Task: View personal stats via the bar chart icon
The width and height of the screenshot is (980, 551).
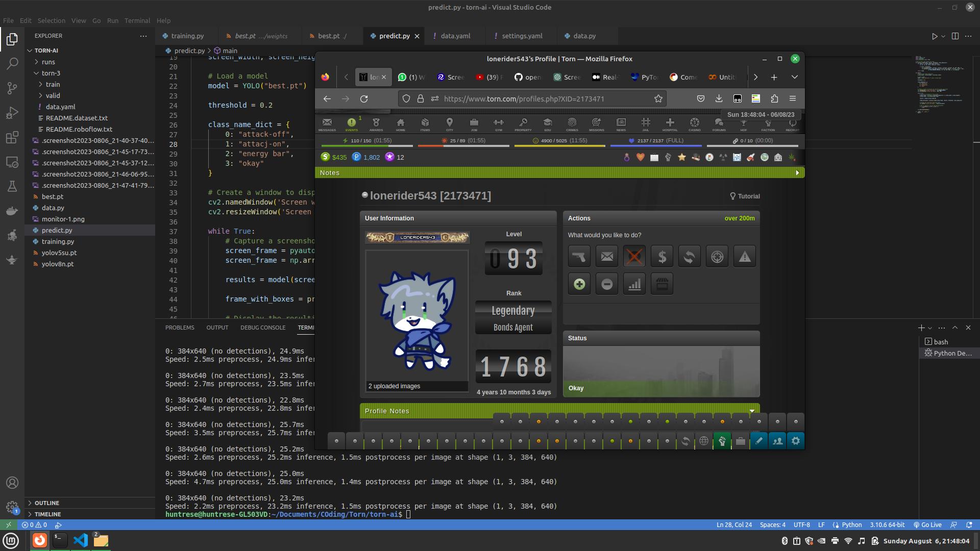Action: click(x=634, y=284)
